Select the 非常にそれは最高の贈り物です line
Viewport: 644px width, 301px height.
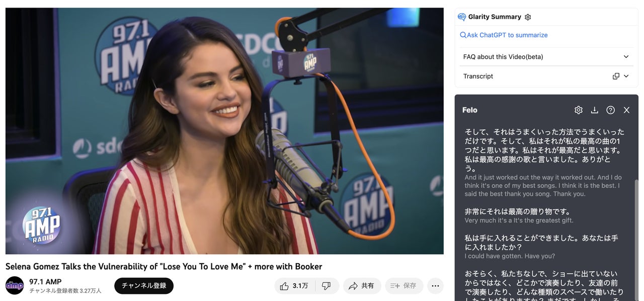(x=518, y=211)
